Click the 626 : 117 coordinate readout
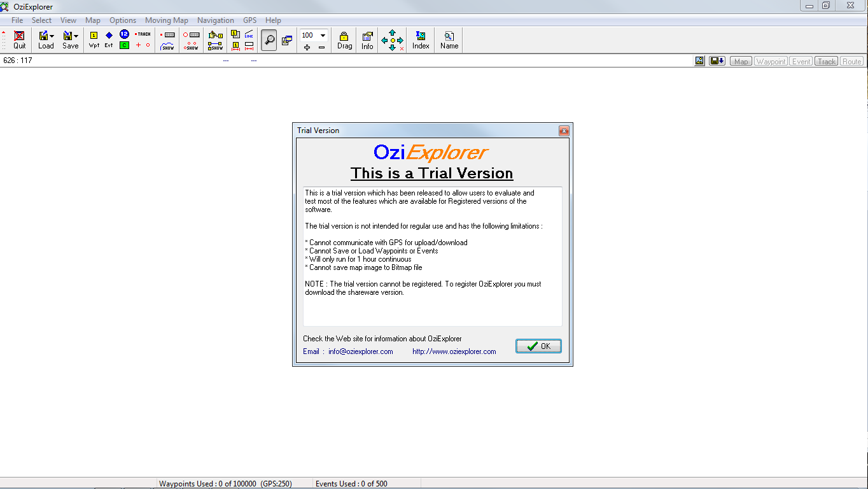Viewport: 868px width, 489px height. pyautogui.click(x=18, y=60)
